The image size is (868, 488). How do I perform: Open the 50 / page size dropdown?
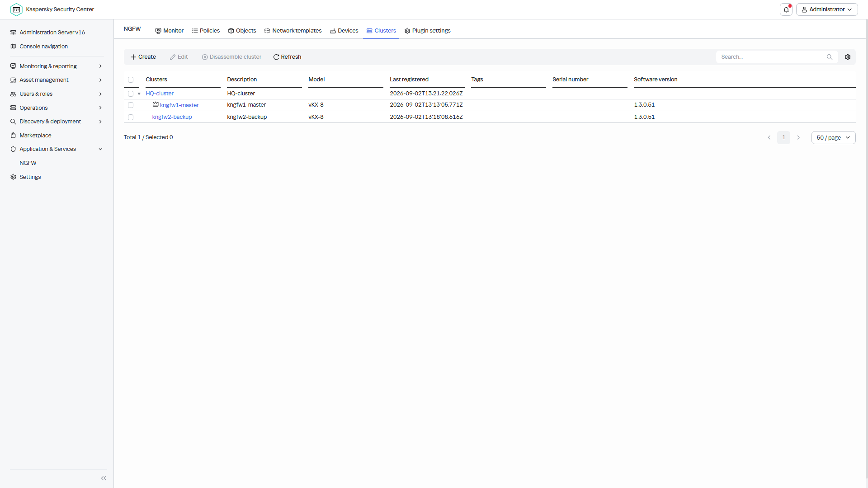coord(833,138)
